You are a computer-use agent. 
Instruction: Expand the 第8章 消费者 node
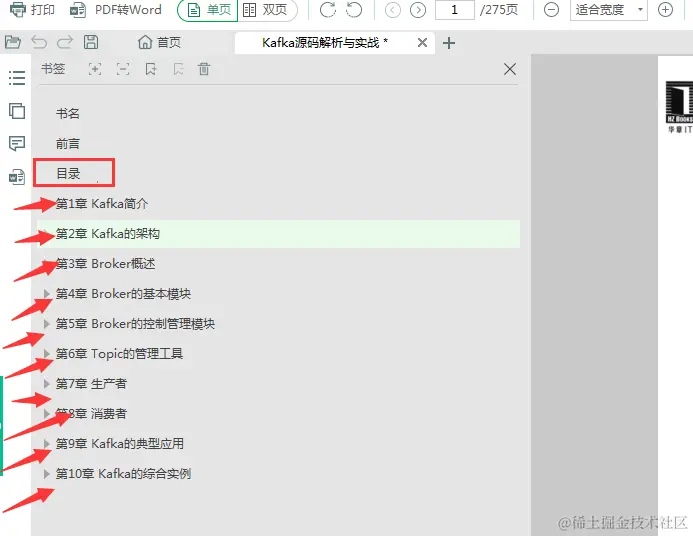46,414
